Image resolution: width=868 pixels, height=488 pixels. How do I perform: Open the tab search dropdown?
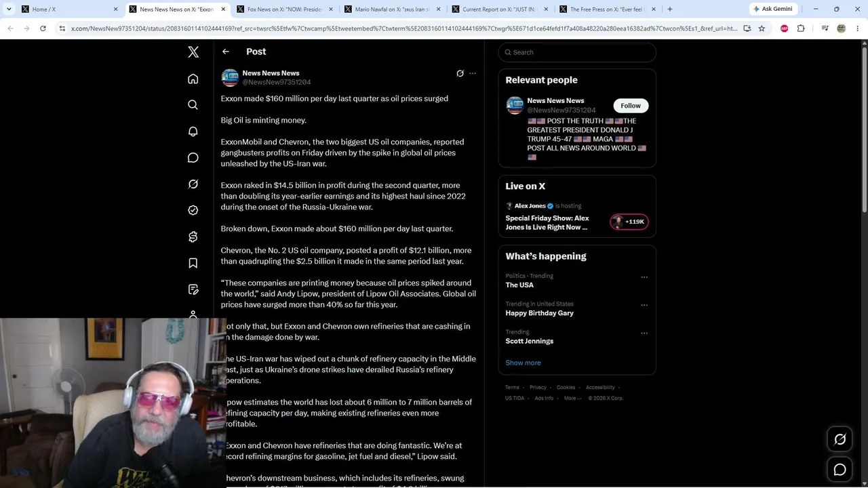[9, 9]
